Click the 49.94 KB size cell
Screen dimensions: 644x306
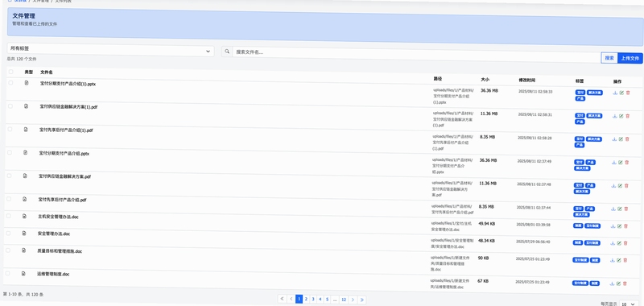click(486, 224)
